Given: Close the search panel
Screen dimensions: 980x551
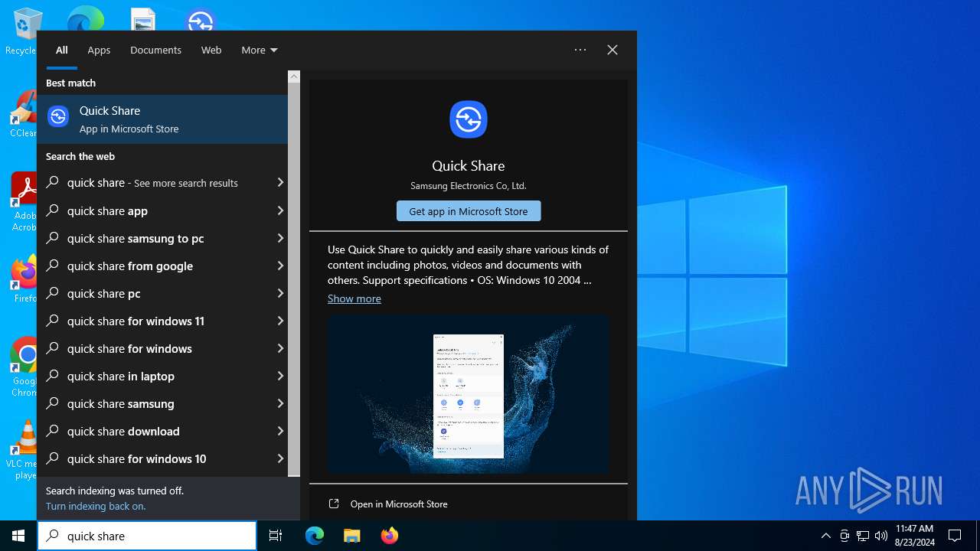Looking at the screenshot, I should 612,50.
